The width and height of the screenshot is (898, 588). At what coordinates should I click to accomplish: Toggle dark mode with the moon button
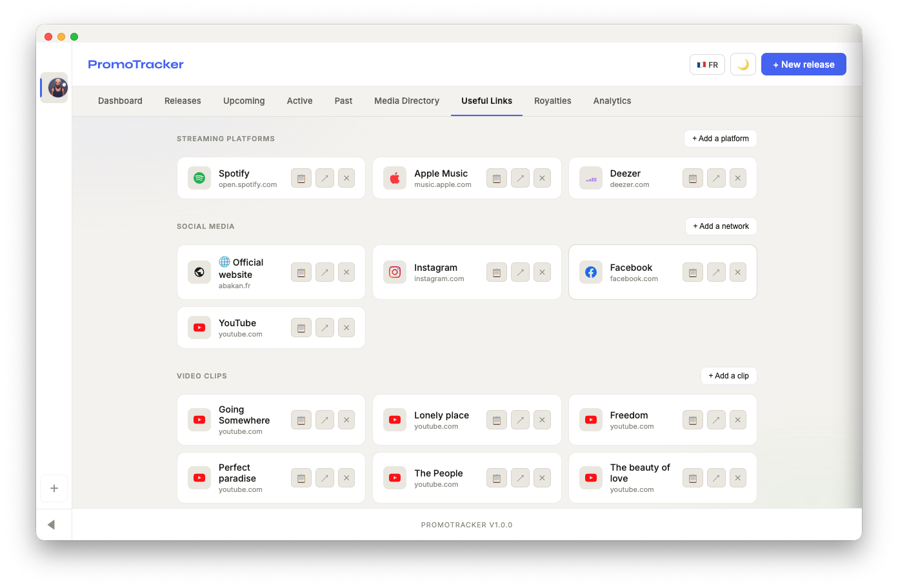click(x=743, y=64)
